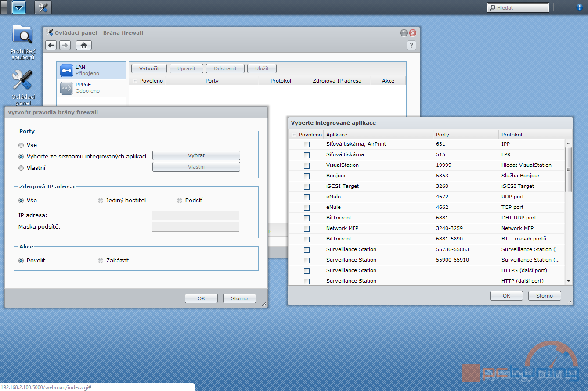The width and height of the screenshot is (588, 391).
Task: Click the Upravit button
Action: coord(186,68)
